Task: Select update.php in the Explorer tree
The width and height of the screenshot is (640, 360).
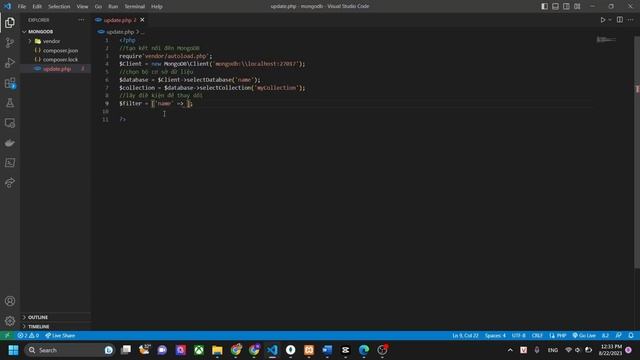Action: coord(56,69)
